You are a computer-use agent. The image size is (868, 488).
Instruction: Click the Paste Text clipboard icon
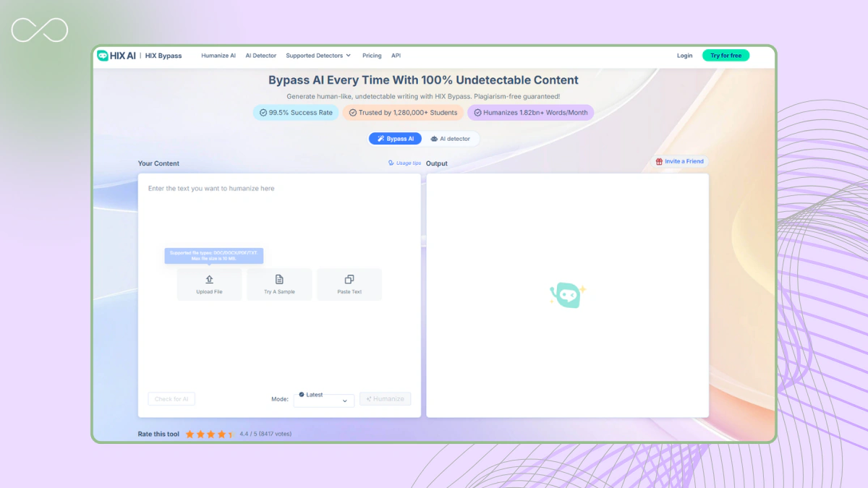pos(349,280)
